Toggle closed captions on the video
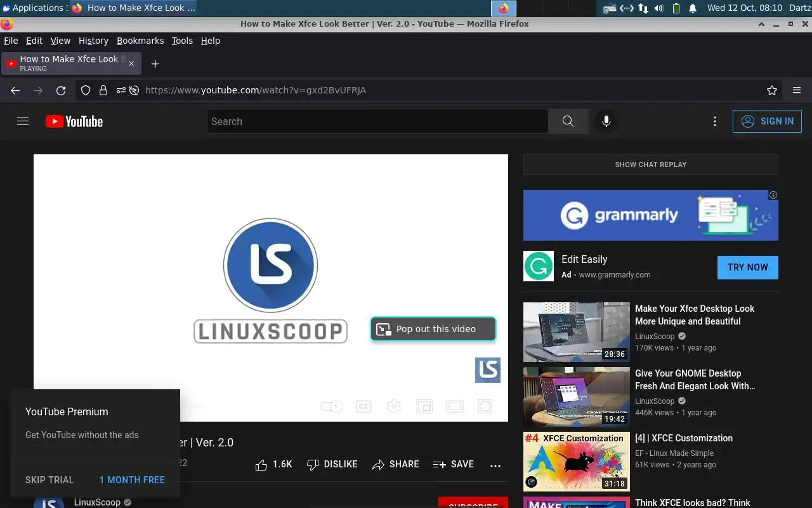Image resolution: width=812 pixels, height=508 pixels. click(x=363, y=406)
